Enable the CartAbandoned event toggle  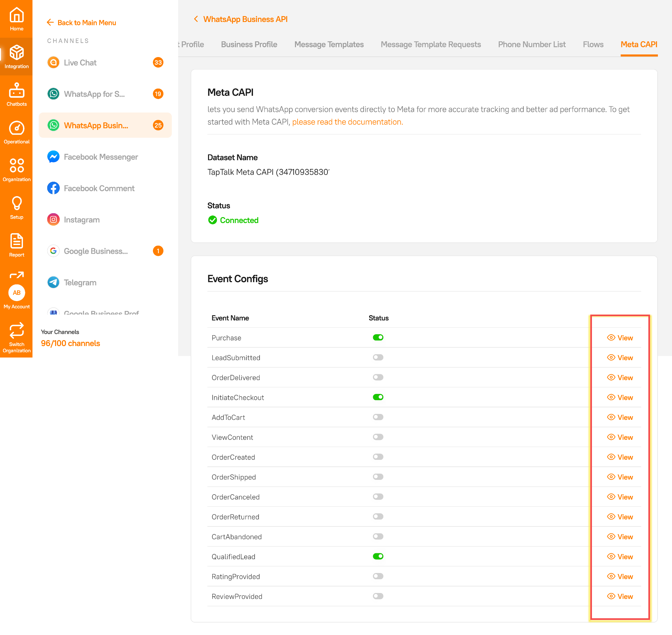pyautogui.click(x=378, y=537)
